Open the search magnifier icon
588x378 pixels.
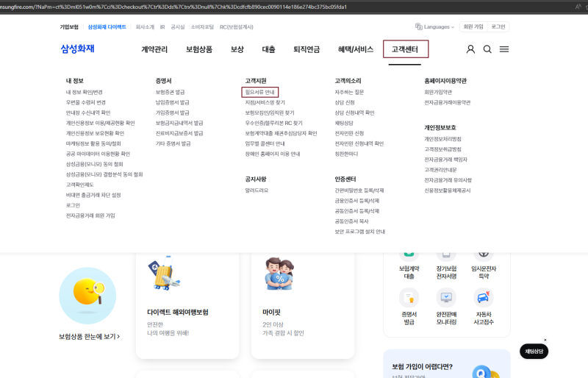[487, 49]
